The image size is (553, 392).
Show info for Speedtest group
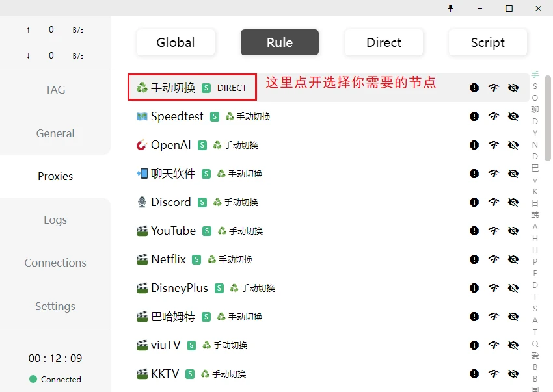474,116
